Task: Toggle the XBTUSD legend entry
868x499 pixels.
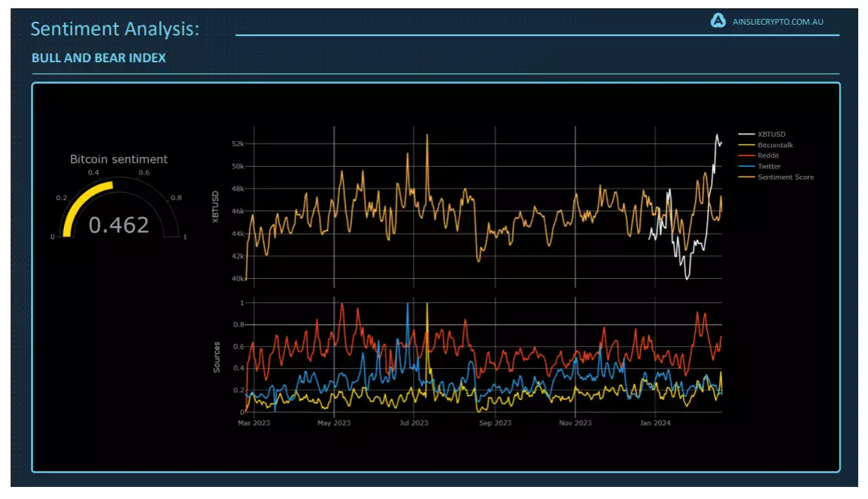Action: (771, 135)
